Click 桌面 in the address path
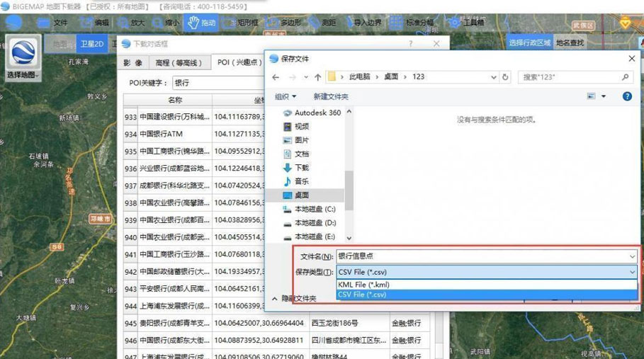This screenshot has height=359, width=644. point(391,76)
